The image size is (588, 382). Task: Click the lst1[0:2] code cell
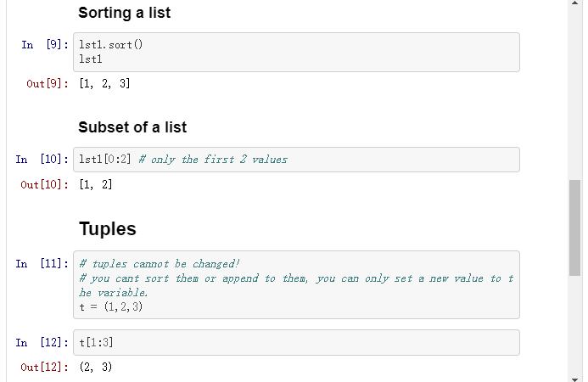[297, 160]
